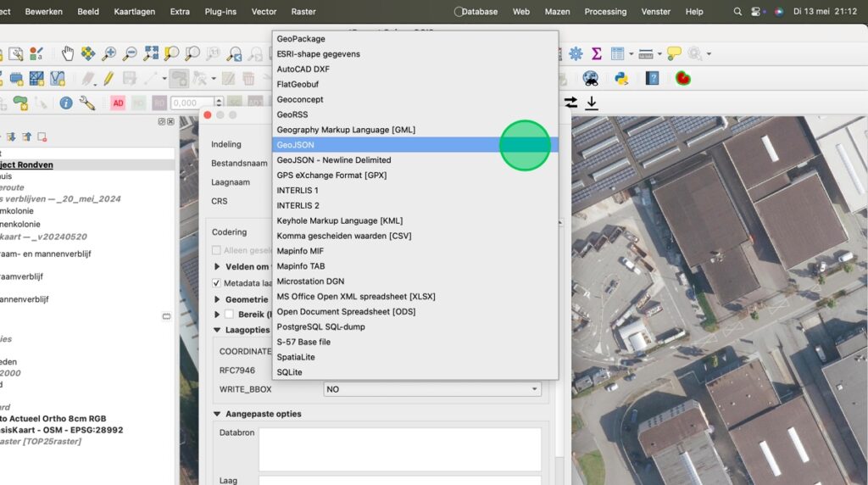
Task: Select the Pan Map hand tool
Action: coord(67,54)
